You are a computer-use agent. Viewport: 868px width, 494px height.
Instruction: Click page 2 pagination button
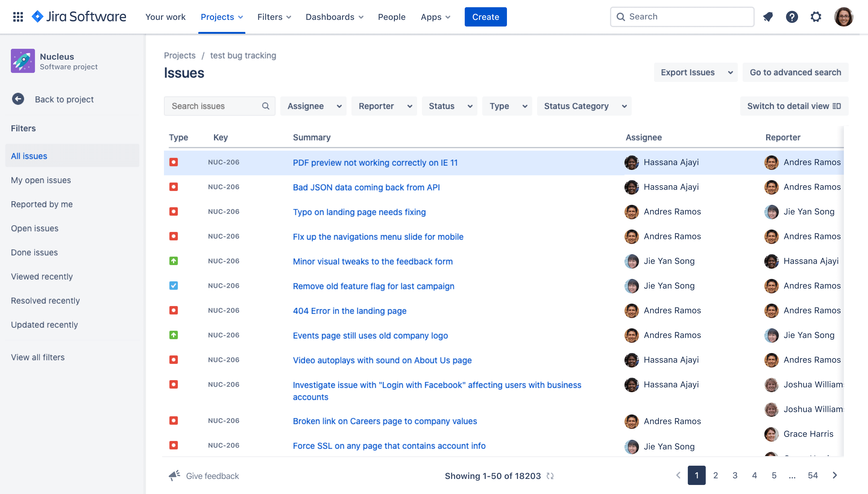coord(715,476)
